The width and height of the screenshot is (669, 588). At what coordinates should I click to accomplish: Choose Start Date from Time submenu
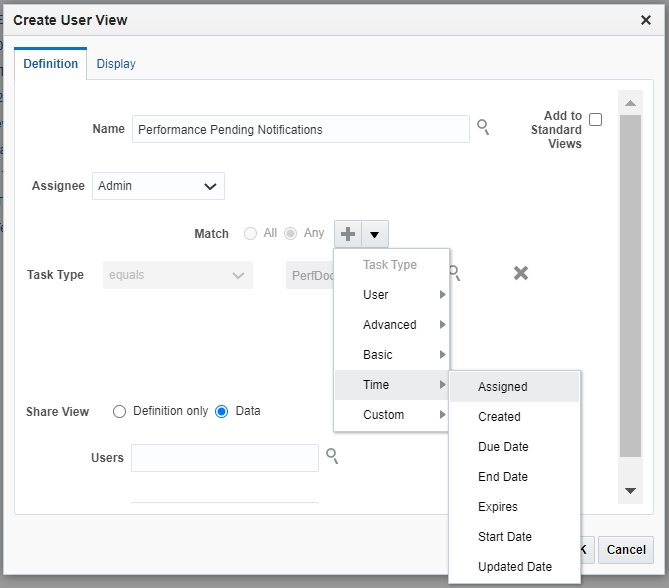tap(514, 537)
